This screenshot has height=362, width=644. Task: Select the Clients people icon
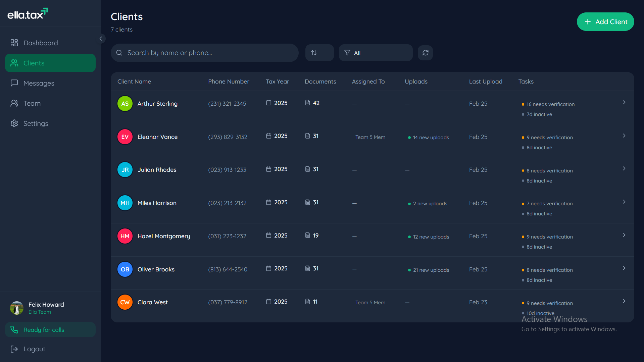14,63
